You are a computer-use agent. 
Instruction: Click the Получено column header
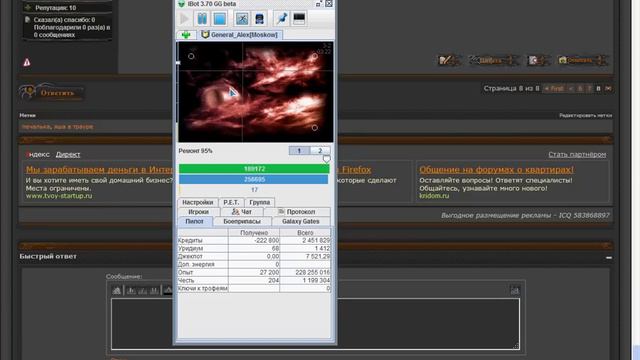pyautogui.click(x=254, y=233)
